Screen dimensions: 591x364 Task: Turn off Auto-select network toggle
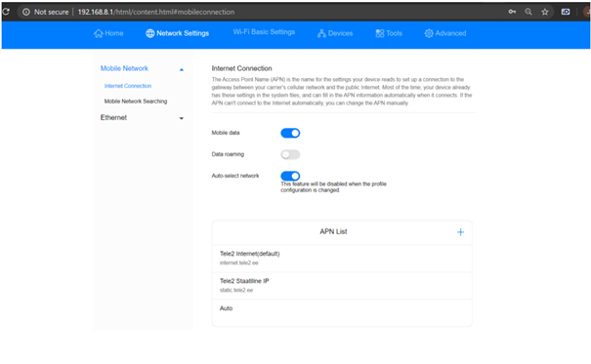(290, 177)
